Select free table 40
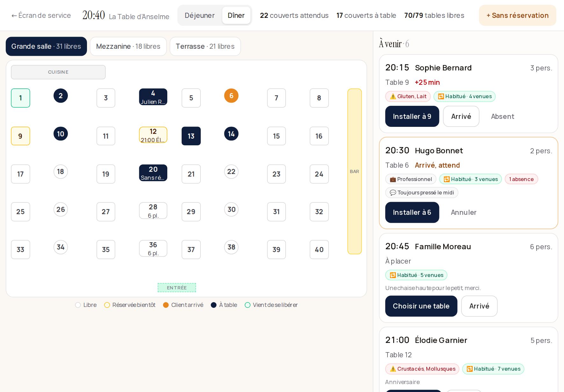 coord(319,250)
